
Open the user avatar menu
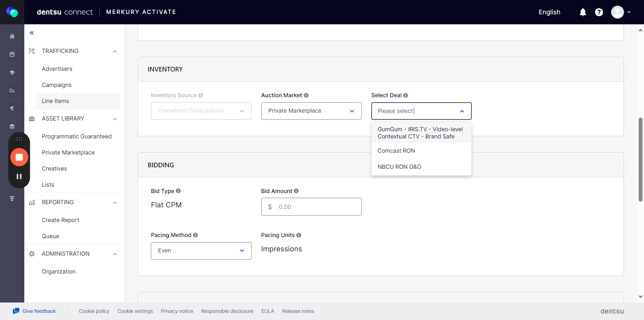(618, 12)
